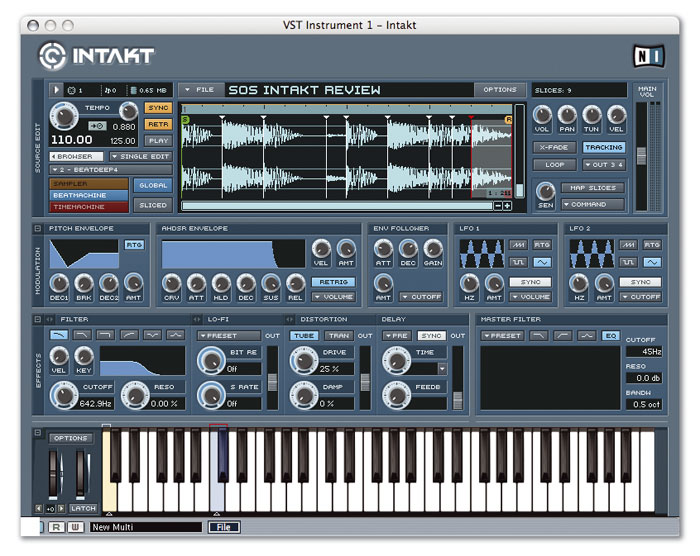Click the play arrow icon in Source Edit
The image size is (700, 556).
(x=56, y=90)
